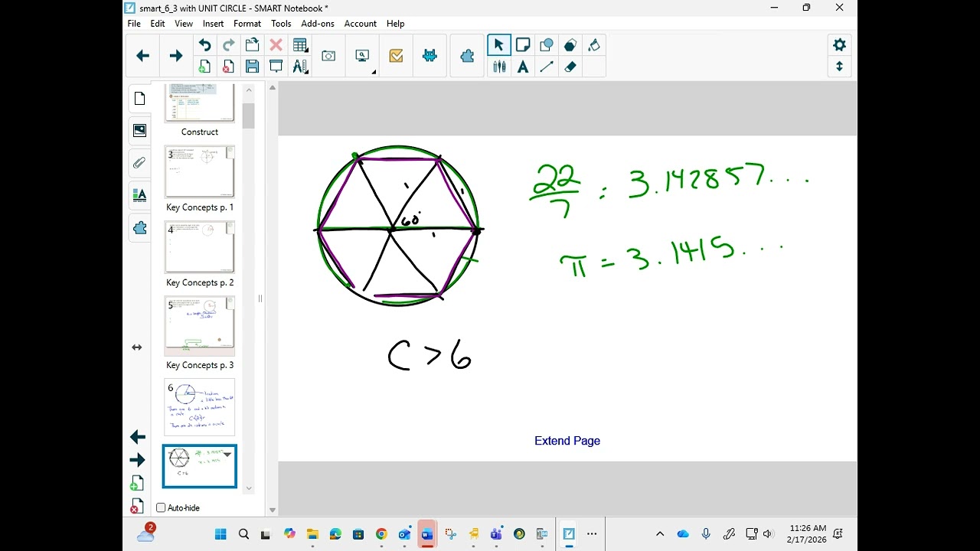Choose the regular polygons tool
This screenshot has width=980, height=551.
click(x=570, y=45)
